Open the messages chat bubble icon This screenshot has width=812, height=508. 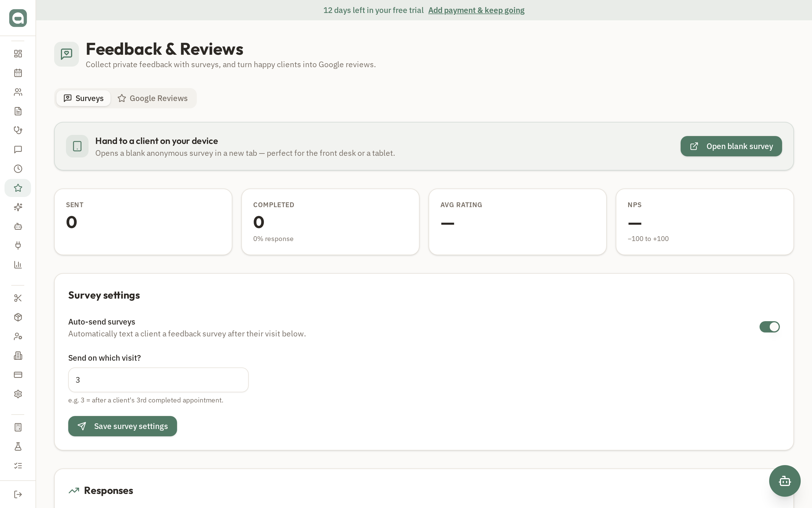coord(18,150)
